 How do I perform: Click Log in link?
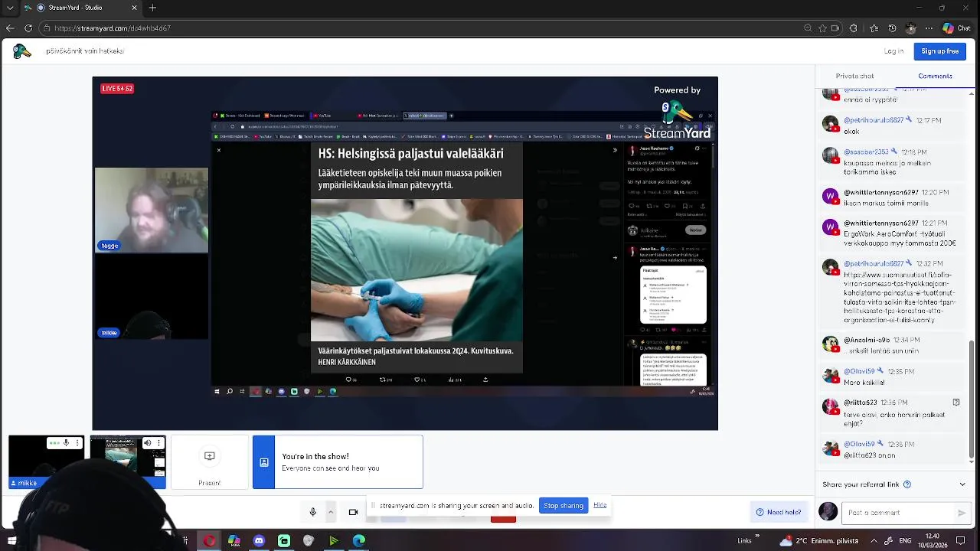pos(893,51)
